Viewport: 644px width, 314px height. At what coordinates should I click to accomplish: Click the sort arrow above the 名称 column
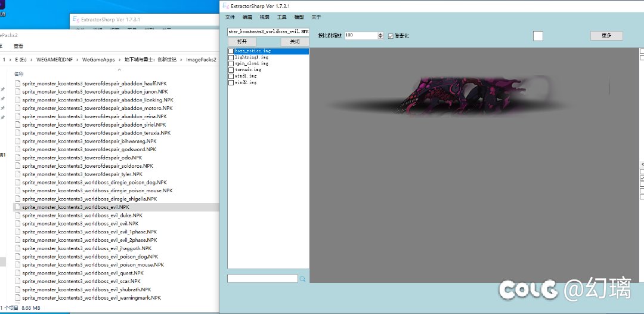[119, 70]
